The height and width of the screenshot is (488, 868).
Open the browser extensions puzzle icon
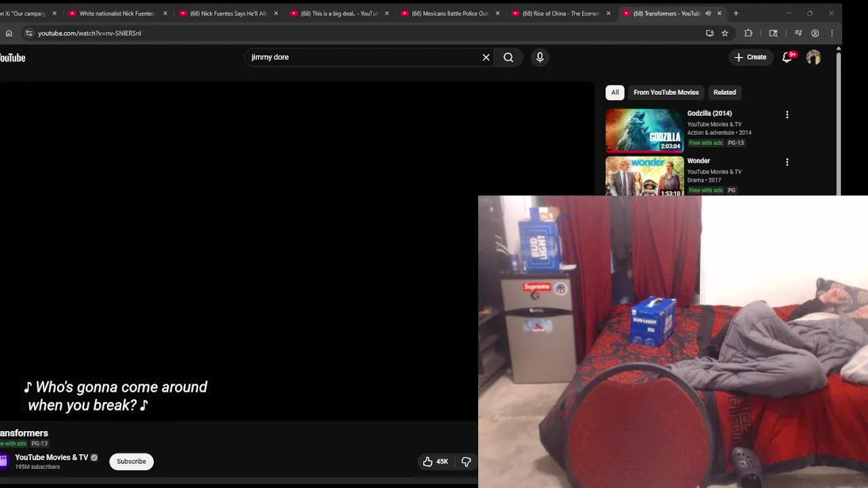(749, 33)
